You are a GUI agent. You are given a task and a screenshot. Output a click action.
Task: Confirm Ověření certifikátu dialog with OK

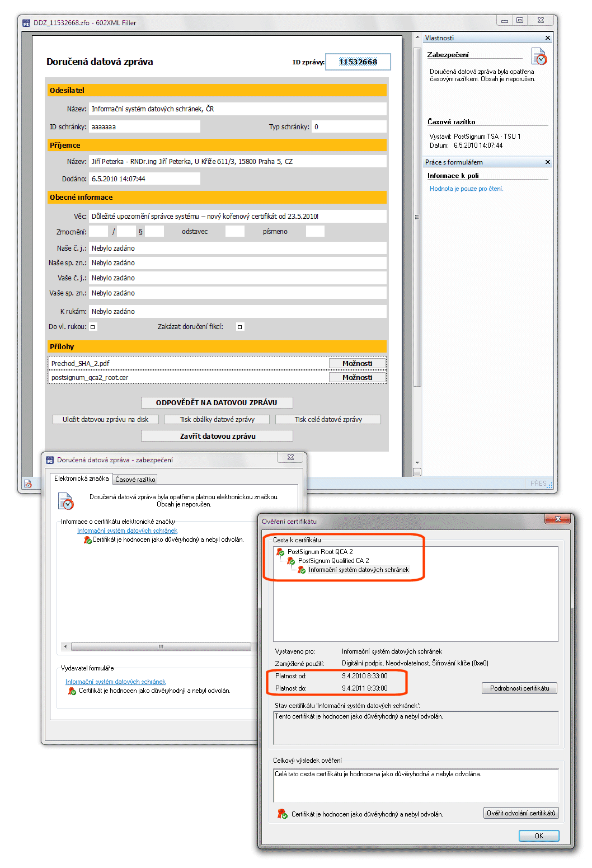coord(539,836)
